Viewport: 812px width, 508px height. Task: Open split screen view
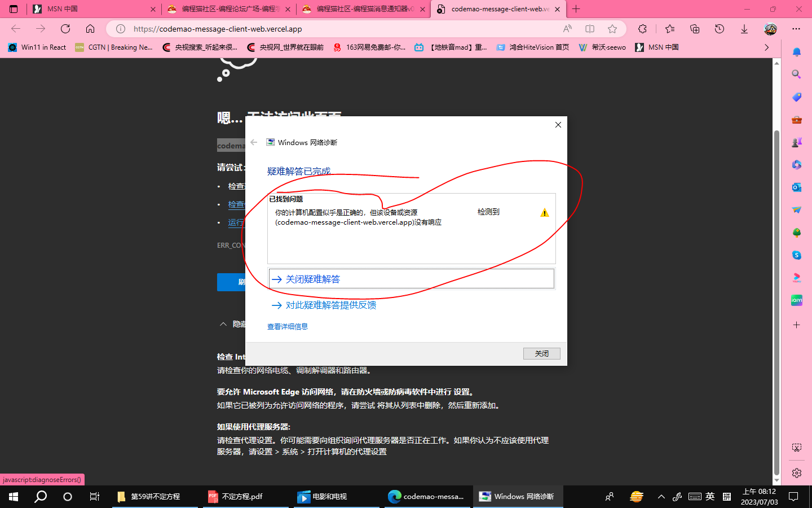pyautogui.click(x=590, y=29)
